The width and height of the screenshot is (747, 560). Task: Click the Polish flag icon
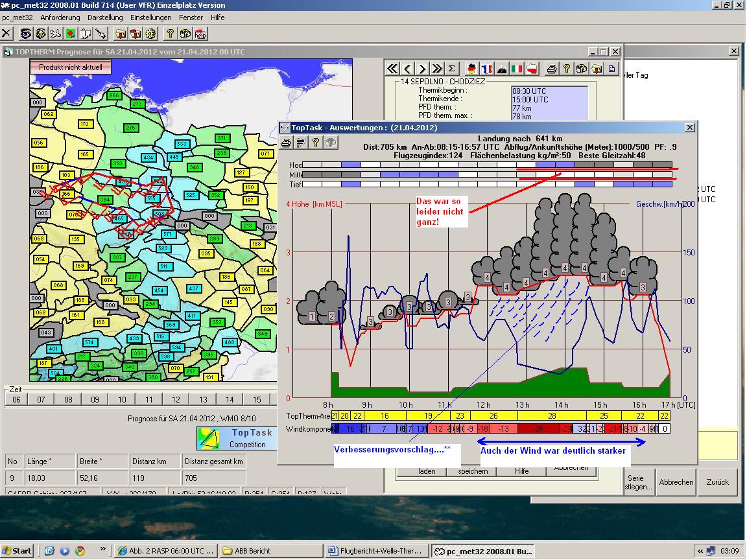coord(532,68)
